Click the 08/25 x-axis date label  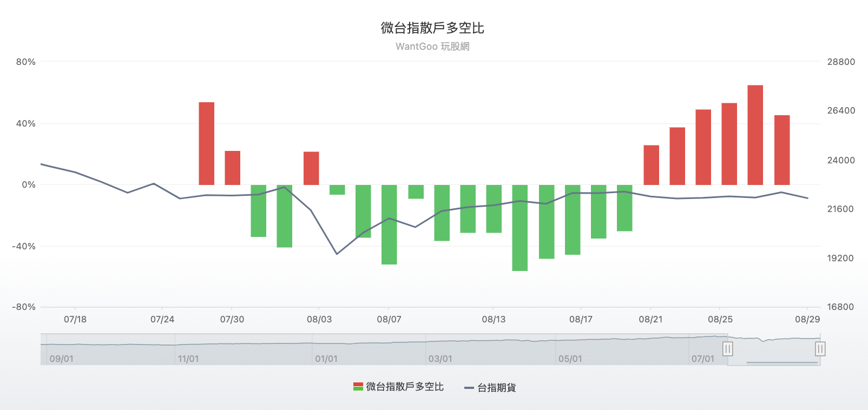(x=720, y=319)
